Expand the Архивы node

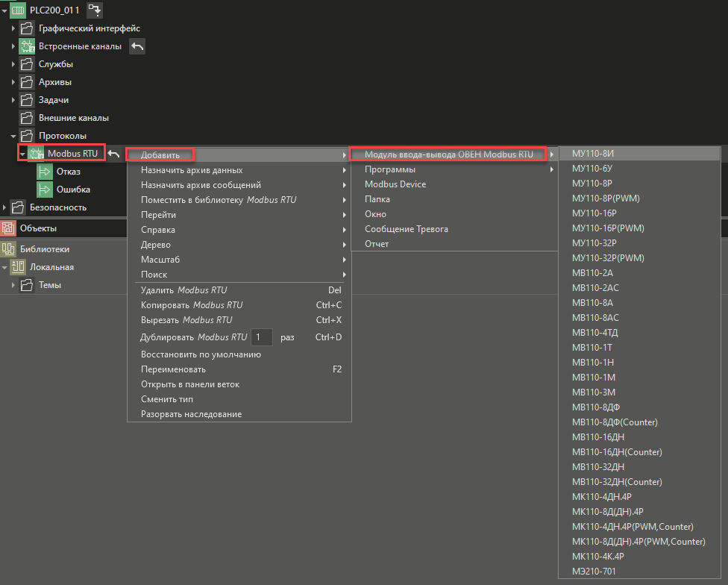(x=13, y=82)
